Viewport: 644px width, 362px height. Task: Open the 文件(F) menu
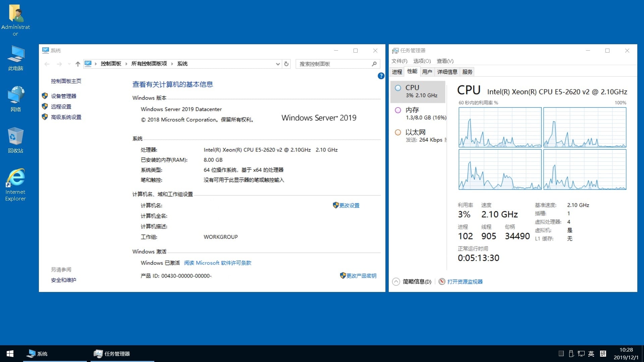[399, 61]
